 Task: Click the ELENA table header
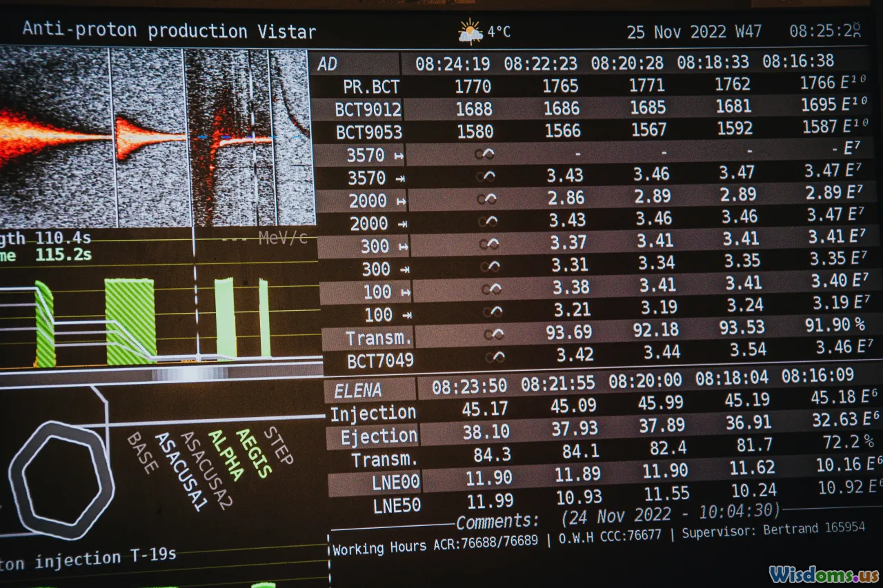click(x=357, y=391)
